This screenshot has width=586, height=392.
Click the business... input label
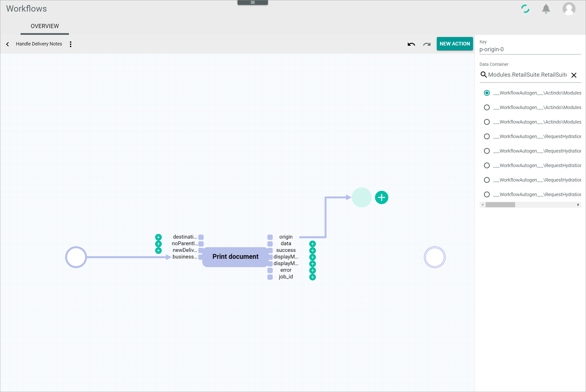pyautogui.click(x=185, y=257)
